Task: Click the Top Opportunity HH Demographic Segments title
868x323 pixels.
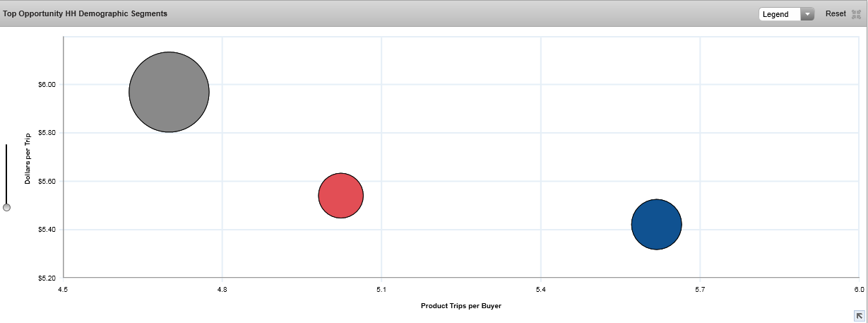Action: pos(85,13)
